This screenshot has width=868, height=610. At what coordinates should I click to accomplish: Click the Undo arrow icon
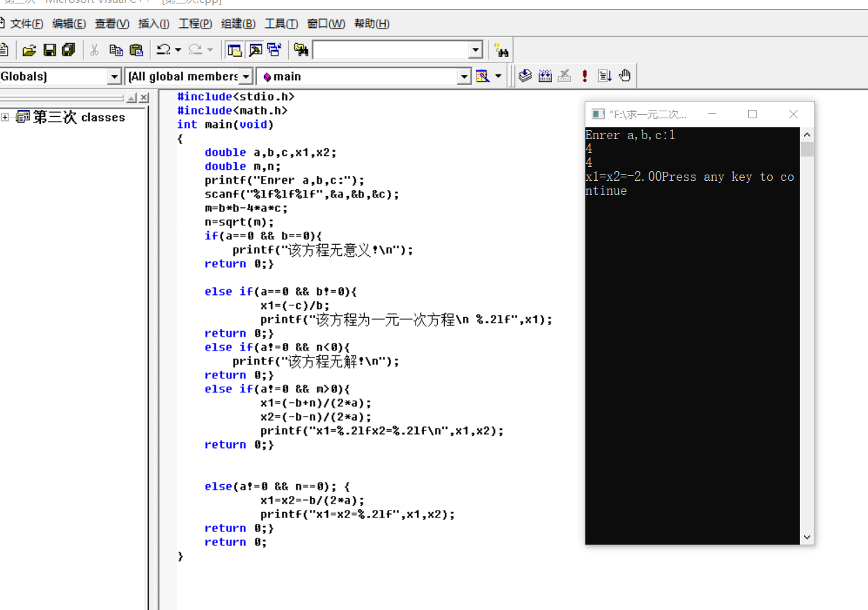click(x=164, y=50)
